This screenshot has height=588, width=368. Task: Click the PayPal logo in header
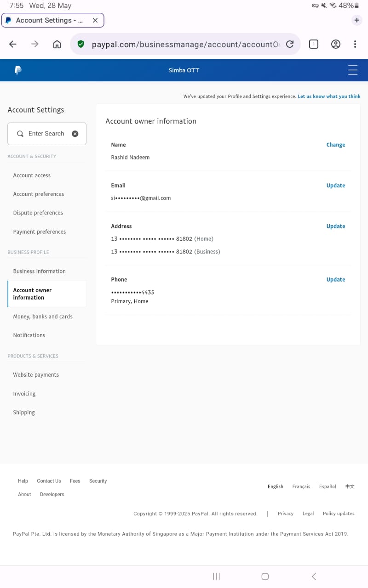point(18,70)
